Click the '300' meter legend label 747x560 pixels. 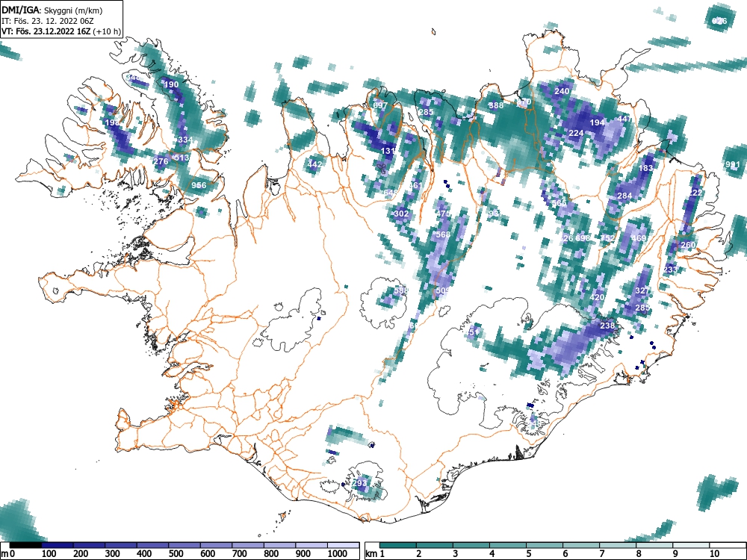coord(112,554)
